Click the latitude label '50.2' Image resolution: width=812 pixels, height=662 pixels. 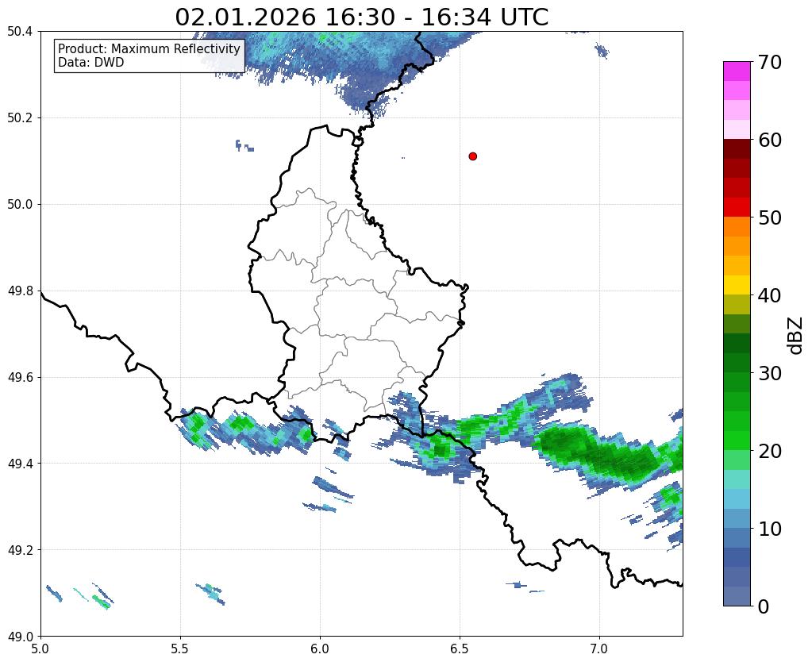click(x=20, y=118)
